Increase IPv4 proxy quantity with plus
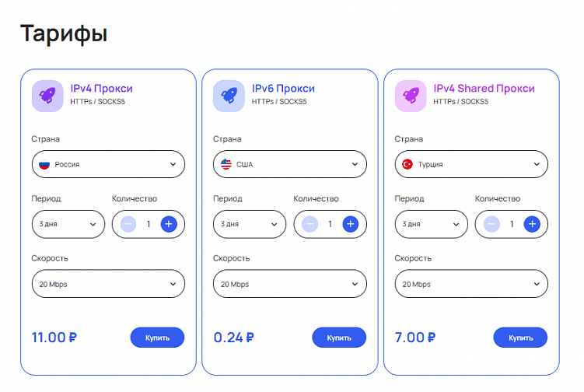Screen dimensions: 584x392 [x=169, y=224]
